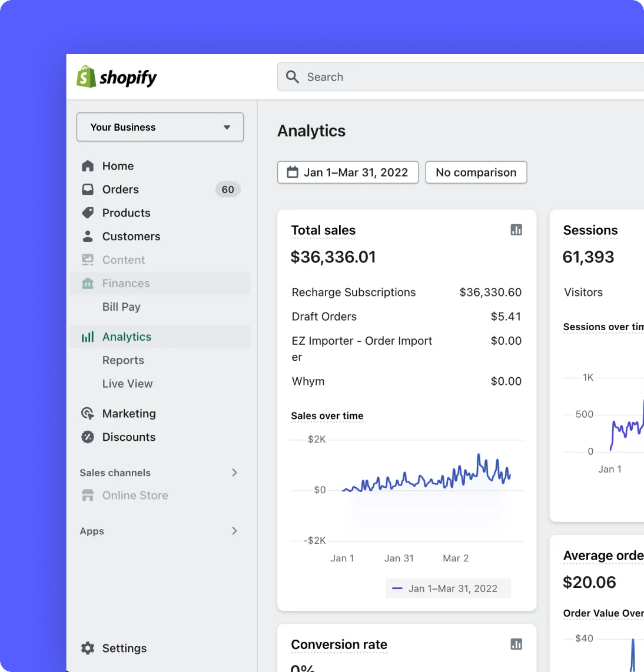The image size is (644, 672).
Task: Click the Analytics bar chart icon
Action: click(88, 337)
